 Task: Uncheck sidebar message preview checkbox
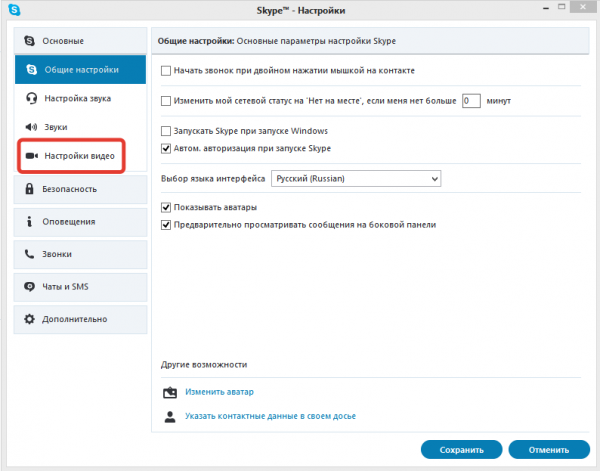click(166, 225)
